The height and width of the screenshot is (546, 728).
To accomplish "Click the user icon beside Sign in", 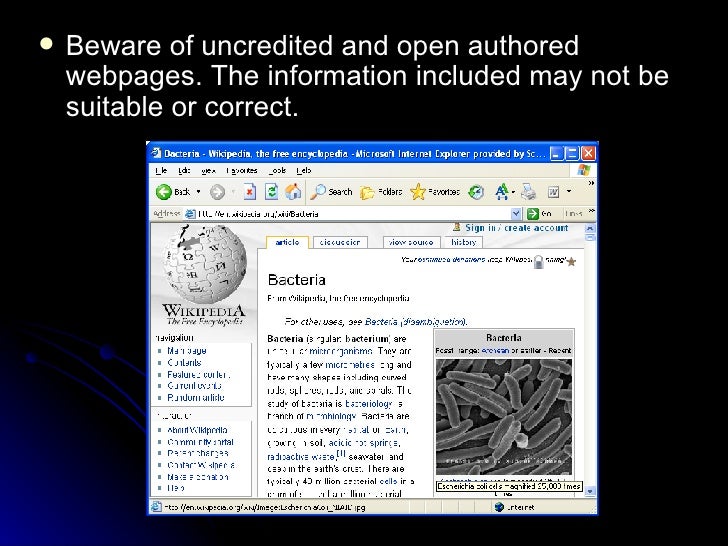I will pyautogui.click(x=457, y=227).
